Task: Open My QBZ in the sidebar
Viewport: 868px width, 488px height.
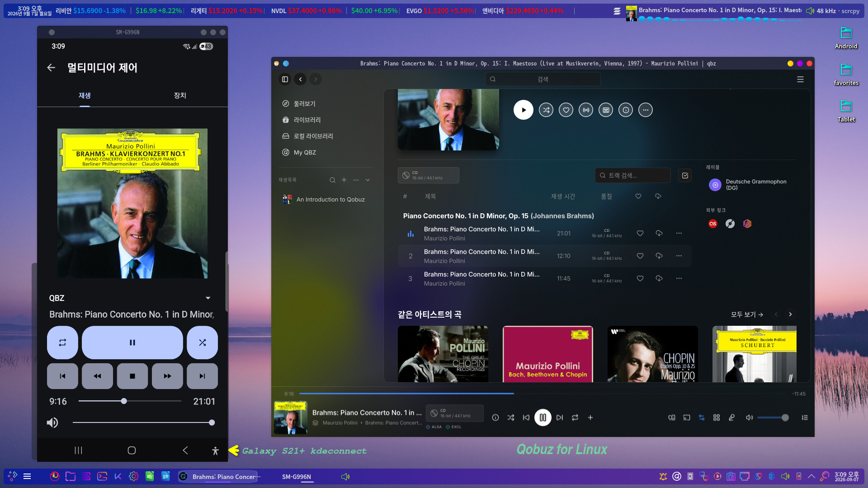Action: pos(325,152)
